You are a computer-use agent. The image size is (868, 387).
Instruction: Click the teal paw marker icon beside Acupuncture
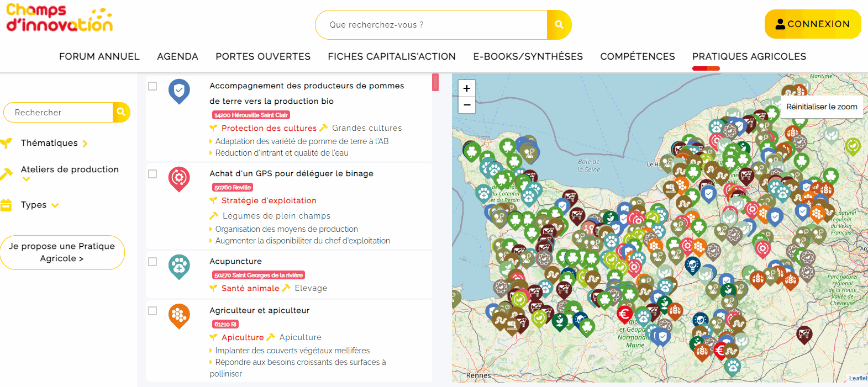pyautogui.click(x=179, y=266)
